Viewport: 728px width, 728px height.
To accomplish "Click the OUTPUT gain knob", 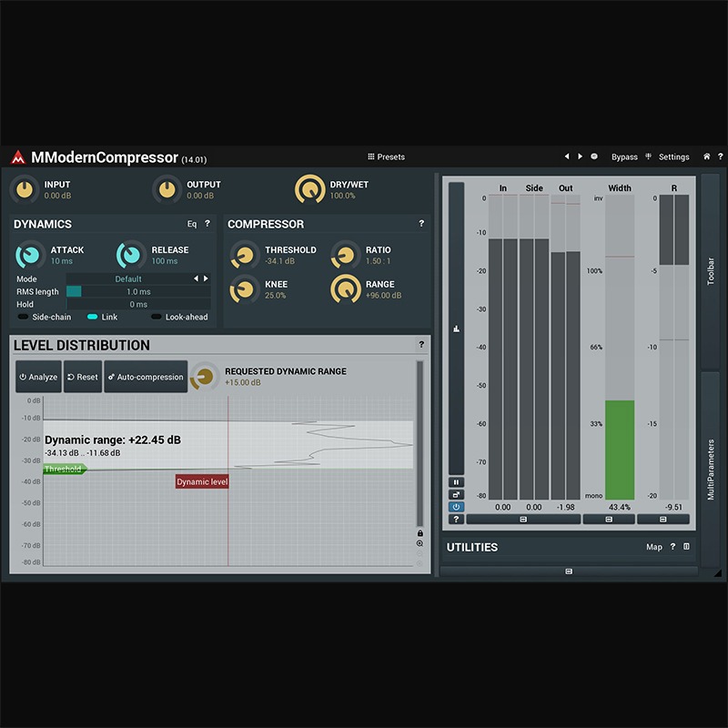I will (167, 189).
